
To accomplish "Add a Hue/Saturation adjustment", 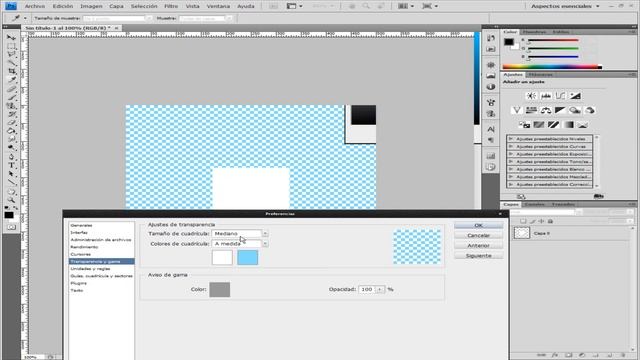I will point(531,110).
